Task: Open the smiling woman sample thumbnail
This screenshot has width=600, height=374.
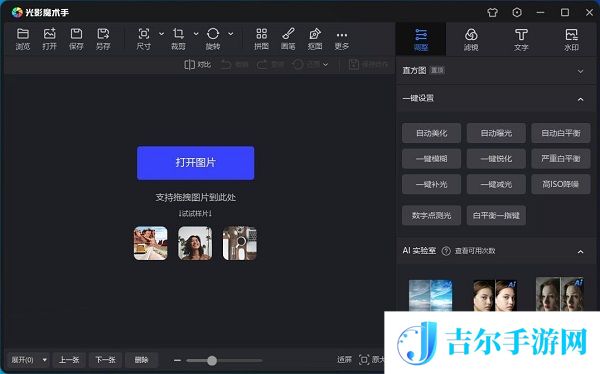Action: [x=195, y=243]
